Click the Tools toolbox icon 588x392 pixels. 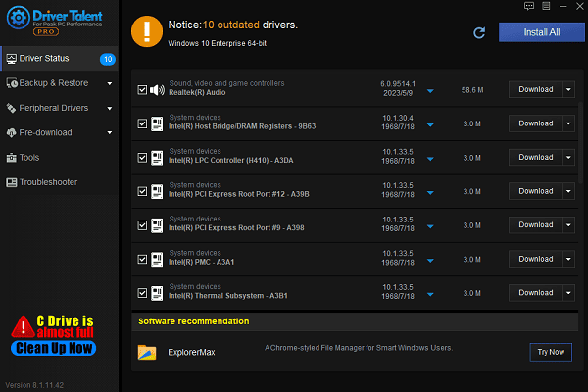(x=11, y=158)
